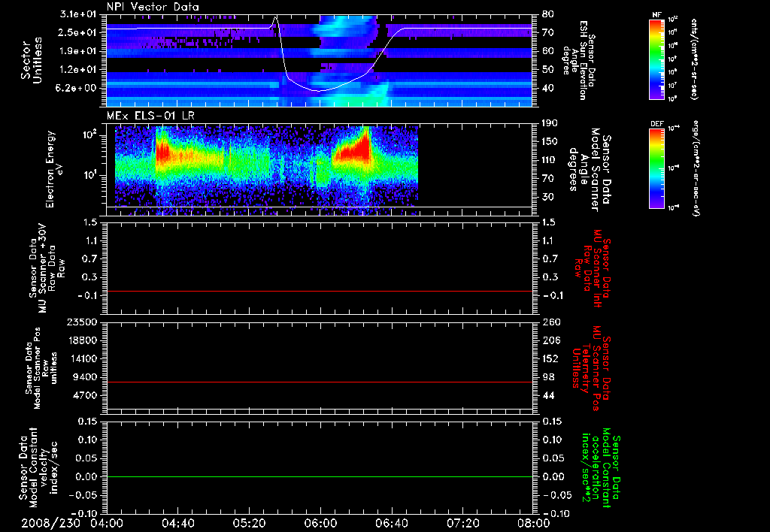
Task: Click the 04:40 time tick label
Action: point(177,523)
